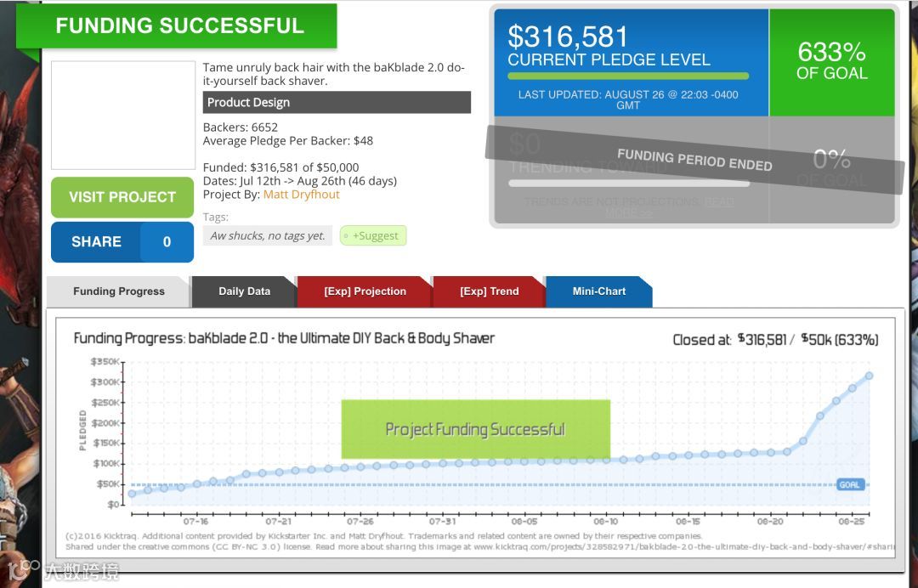This screenshot has width=918, height=588.
Task: Click 'Aw shucks, no tags yet.' text
Action: click(x=268, y=235)
